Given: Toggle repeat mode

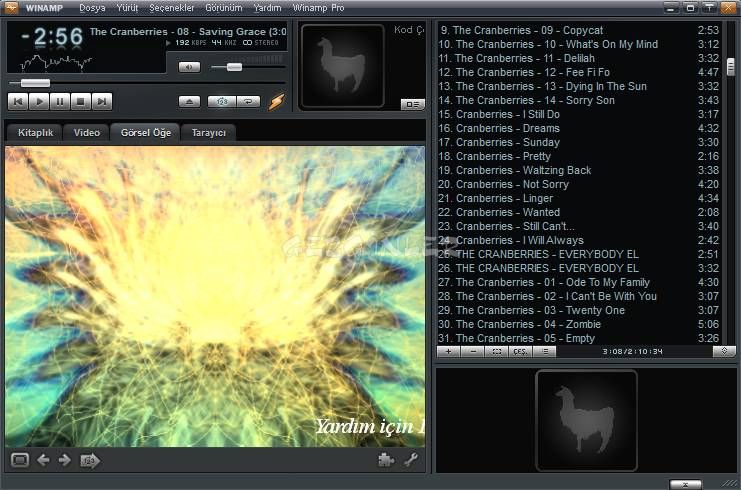Looking at the screenshot, I should [x=248, y=102].
